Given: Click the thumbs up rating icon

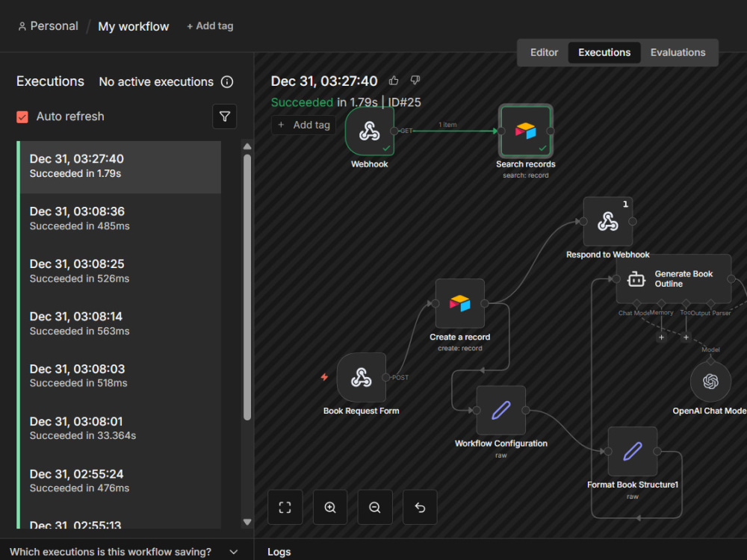Looking at the screenshot, I should point(394,81).
